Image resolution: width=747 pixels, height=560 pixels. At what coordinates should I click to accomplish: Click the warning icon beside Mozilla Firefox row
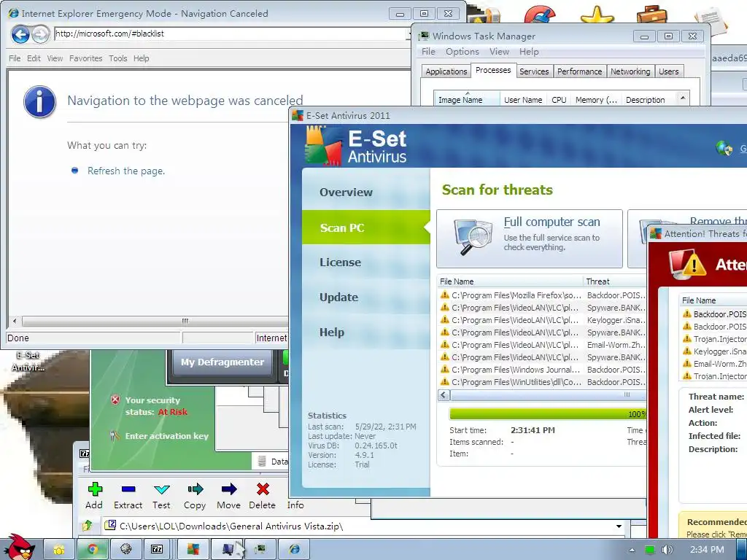[x=445, y=295]
